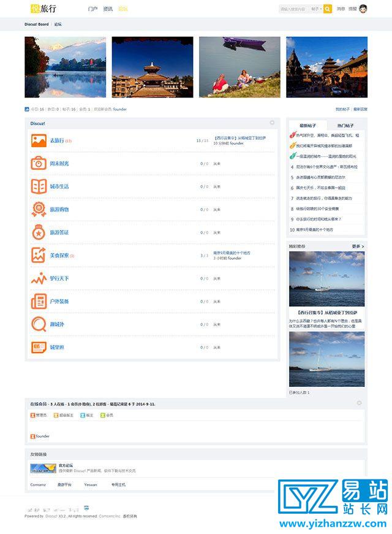Click the 去旅行 forum picture icon

click(x=39, y=140)
